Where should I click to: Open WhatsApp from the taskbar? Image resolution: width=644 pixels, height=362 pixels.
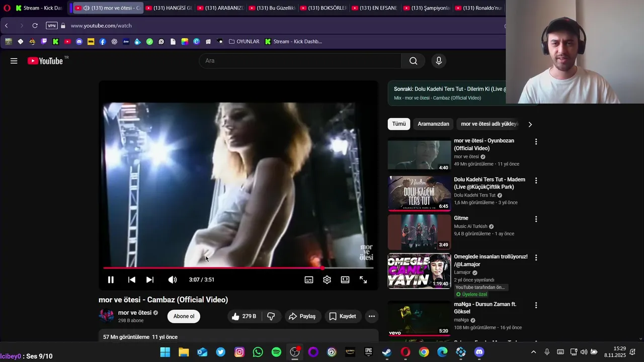point(258,352)
